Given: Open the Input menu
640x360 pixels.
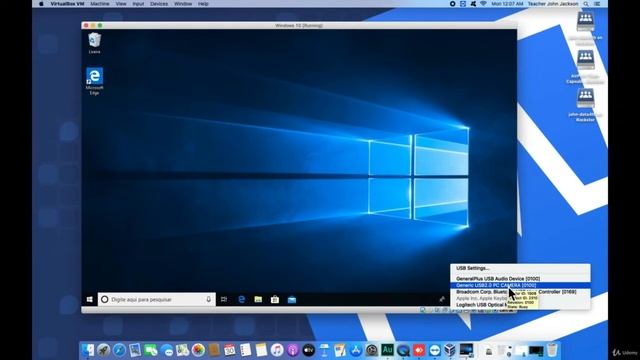Looking at the screenshot, I should pos(138,4).
